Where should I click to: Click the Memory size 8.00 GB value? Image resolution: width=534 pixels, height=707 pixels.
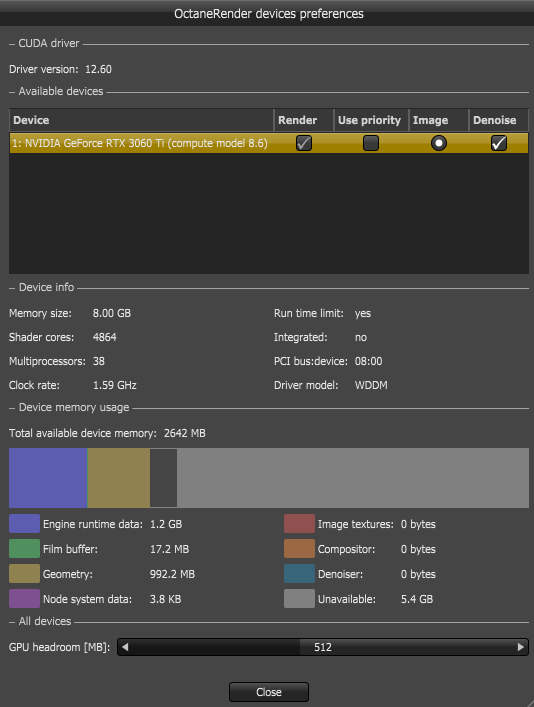tap(112, 313)
